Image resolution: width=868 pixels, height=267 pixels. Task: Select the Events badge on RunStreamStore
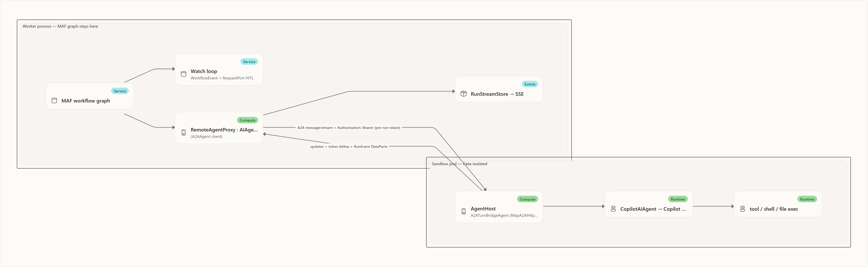coord(530,84)
